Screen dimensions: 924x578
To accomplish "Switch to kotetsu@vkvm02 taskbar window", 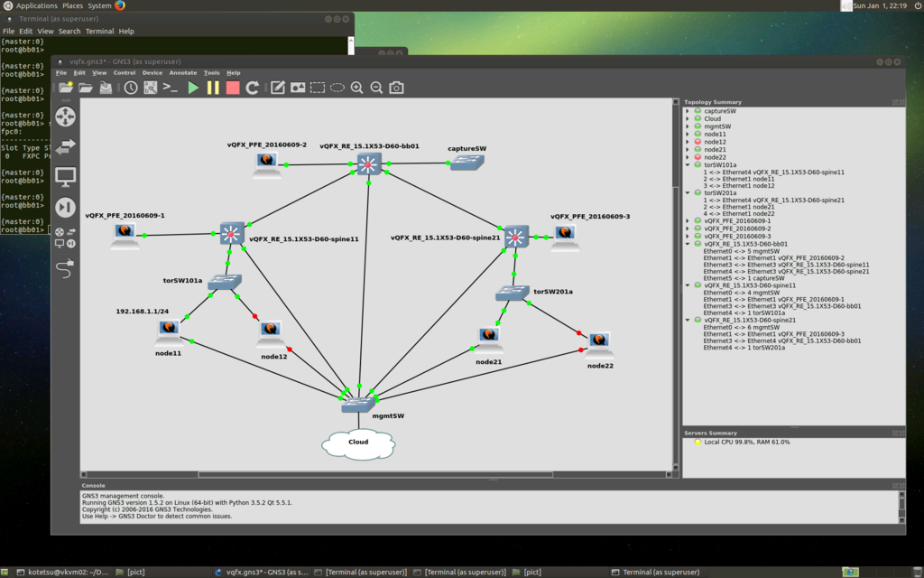I will [x=62, y=572].
